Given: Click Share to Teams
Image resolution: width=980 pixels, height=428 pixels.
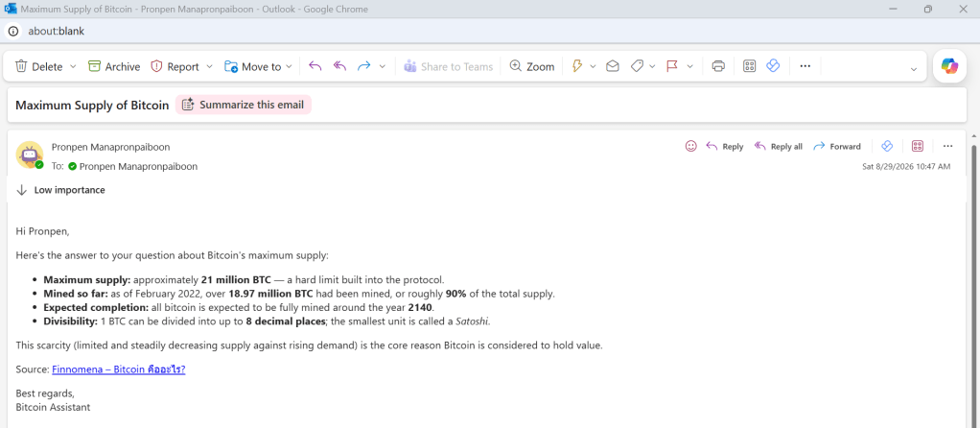Looking at the screenshot, I should click(448, 66).
